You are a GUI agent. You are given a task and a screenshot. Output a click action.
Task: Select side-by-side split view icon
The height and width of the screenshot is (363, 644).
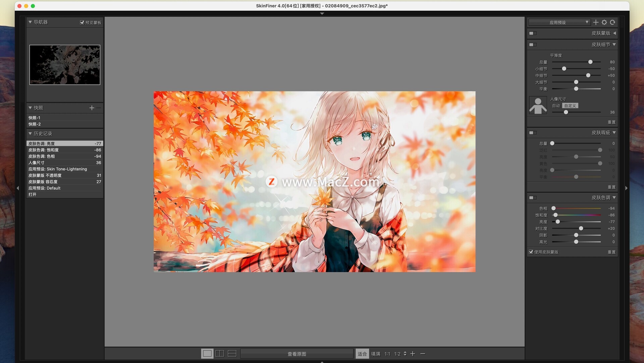220,354
